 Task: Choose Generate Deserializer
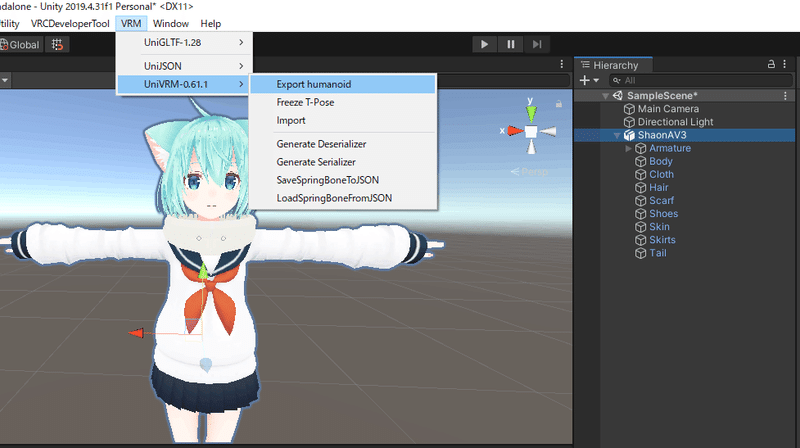tap(343, 144)
